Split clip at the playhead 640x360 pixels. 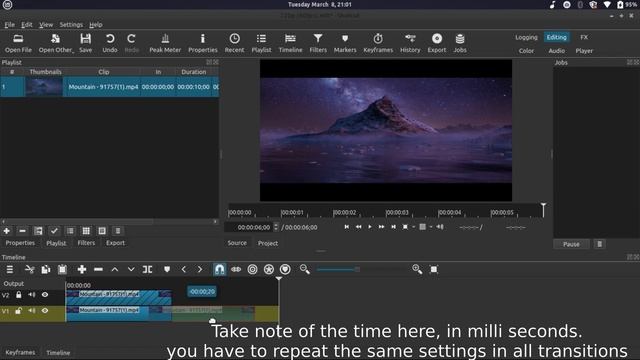point(147,269)
